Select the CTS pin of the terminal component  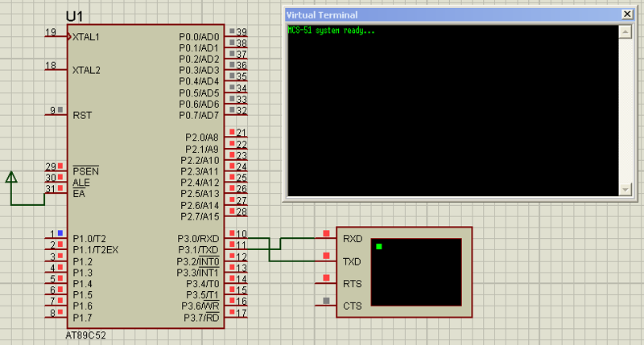tap(326, 302)
